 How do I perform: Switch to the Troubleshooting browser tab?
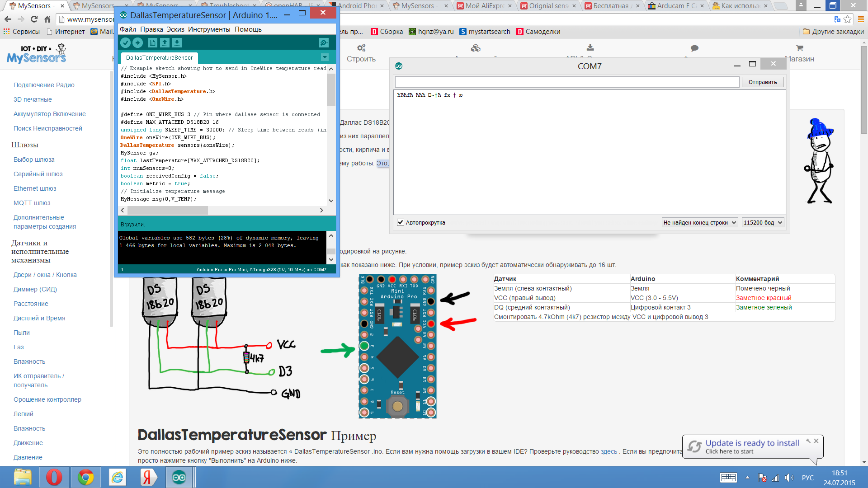click(x=225, y=5)
